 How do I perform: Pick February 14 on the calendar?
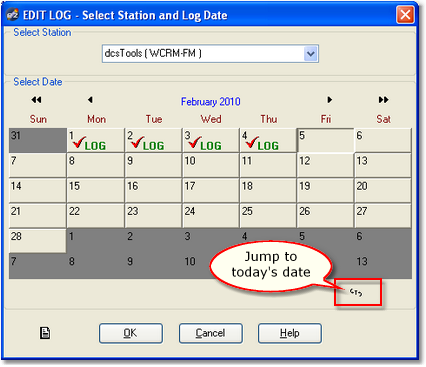[38, 191]
